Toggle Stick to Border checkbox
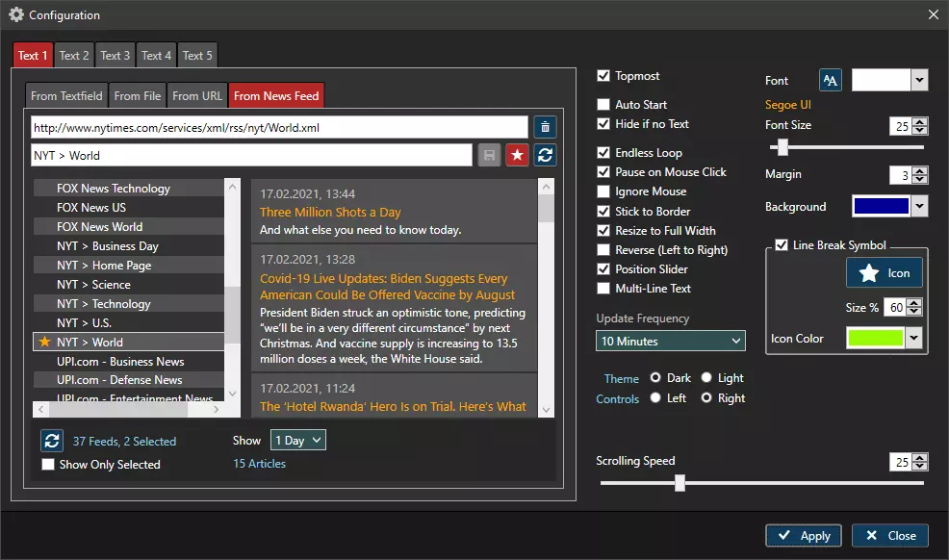Viewport: 949px width, 560px height. click(603, 211)
